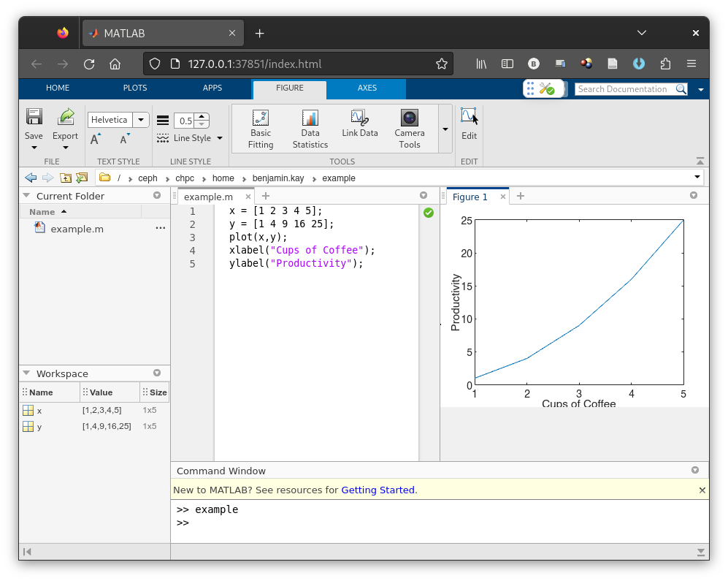Open Camera Tools
Image resolution: width=728 pixels, height=581 pixels.
point(409,128)
